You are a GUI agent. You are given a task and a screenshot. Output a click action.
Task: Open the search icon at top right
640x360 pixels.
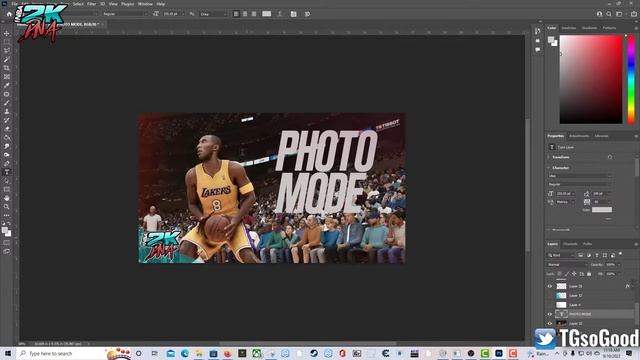609,14
